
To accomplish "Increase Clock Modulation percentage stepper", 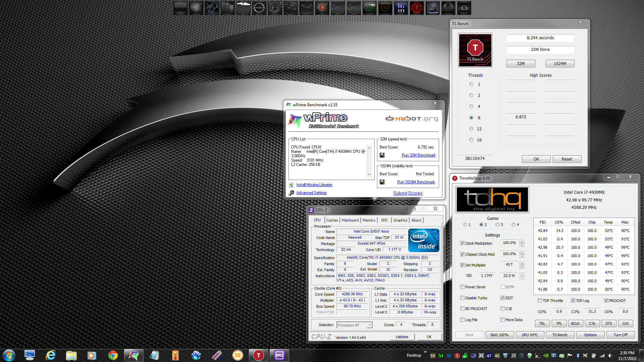I will click(522, 241).
